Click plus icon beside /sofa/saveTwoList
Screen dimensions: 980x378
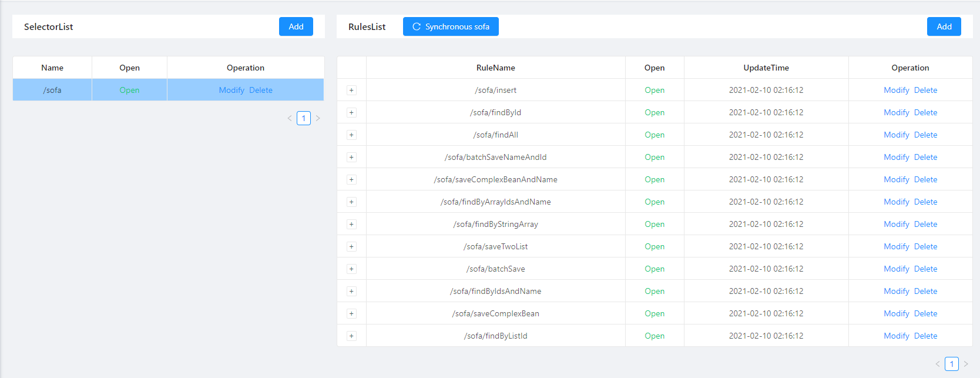[351, 246]
